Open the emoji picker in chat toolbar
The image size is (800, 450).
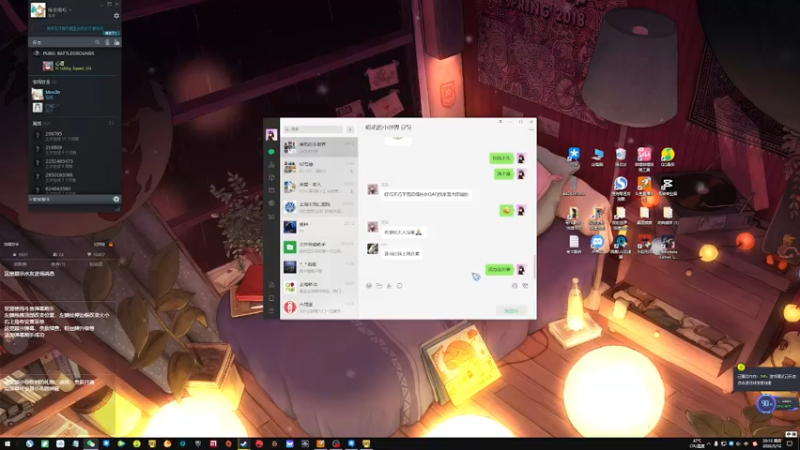pos(369,286)
